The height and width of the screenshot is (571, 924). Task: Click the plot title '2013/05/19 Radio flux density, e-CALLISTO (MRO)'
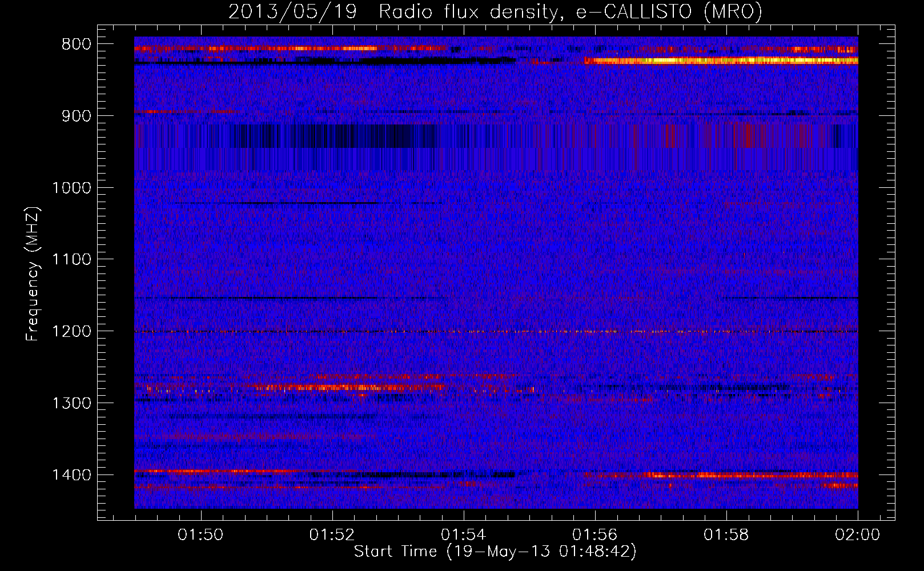[495, 11]
